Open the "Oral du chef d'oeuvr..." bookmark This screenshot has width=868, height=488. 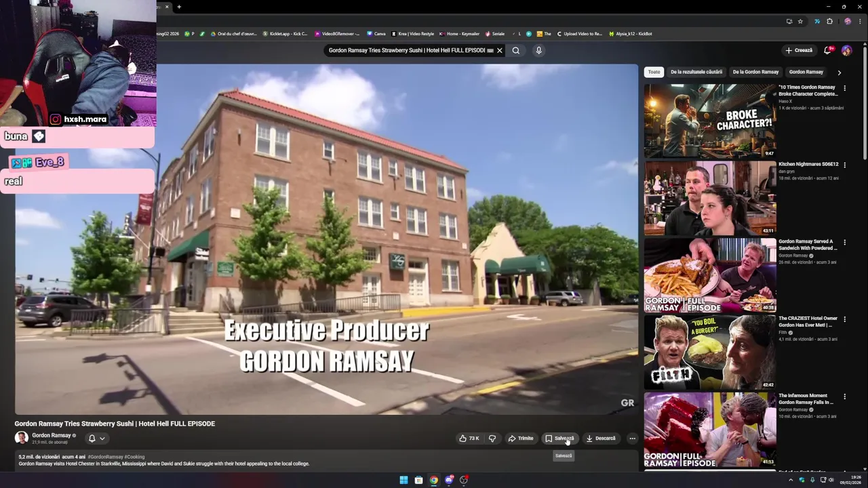point(234,33)
